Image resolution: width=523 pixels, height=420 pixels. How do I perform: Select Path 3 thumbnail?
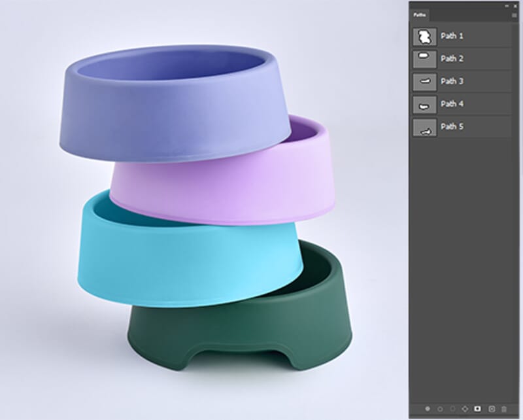pyautogui.click(x=424, y=82)
